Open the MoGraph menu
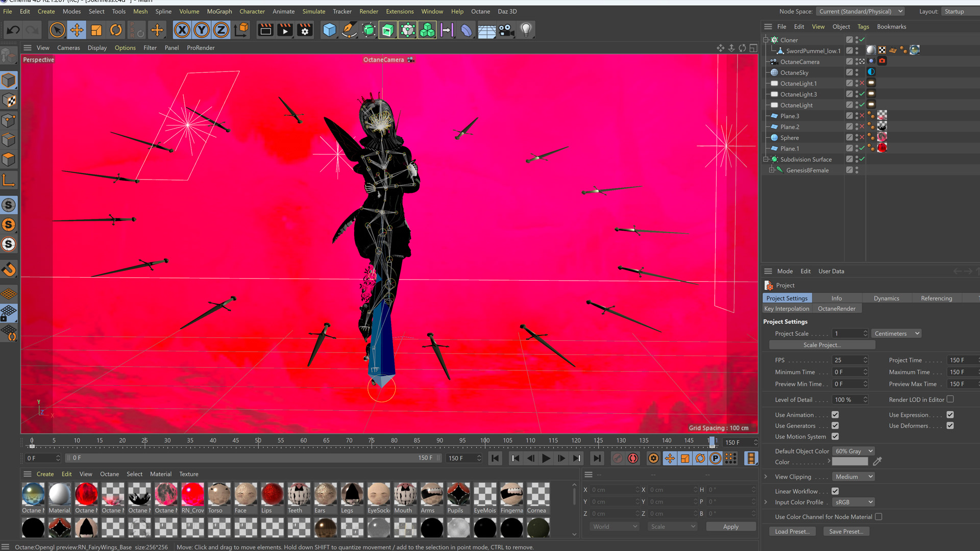 tap(219, 11)
